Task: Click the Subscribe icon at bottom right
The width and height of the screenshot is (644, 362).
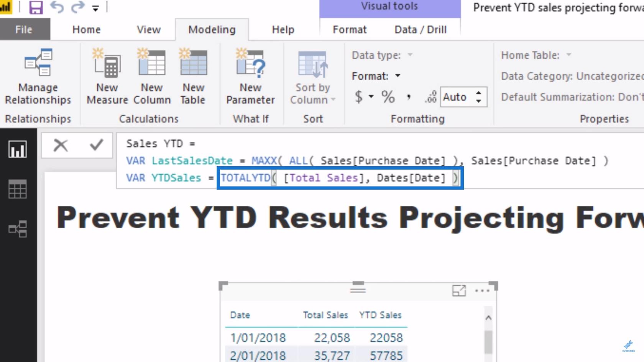Action: tap(628, 346)
